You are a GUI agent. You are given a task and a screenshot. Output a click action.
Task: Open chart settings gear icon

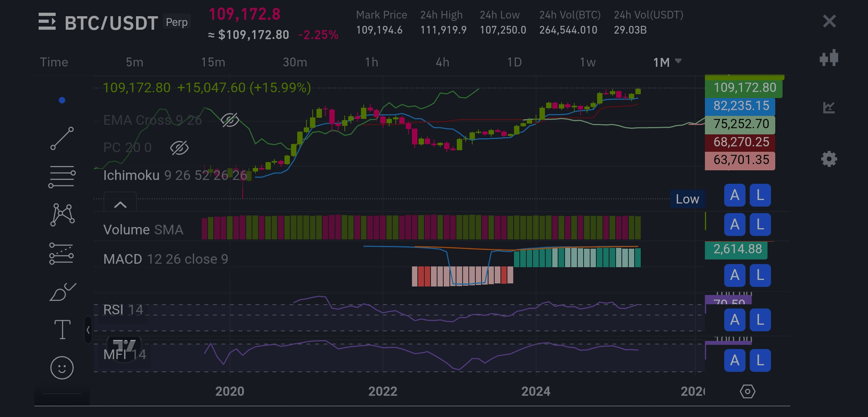(x=829, y=159)
